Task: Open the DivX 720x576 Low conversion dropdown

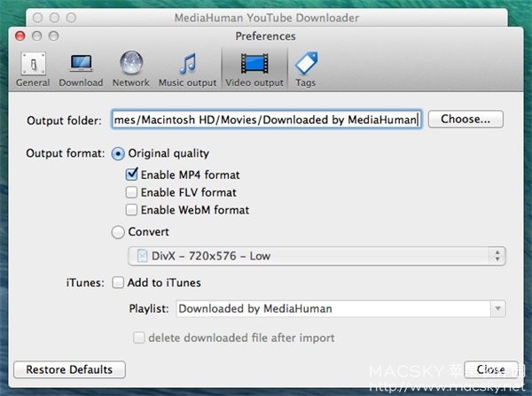Action: tap(317, 256)
